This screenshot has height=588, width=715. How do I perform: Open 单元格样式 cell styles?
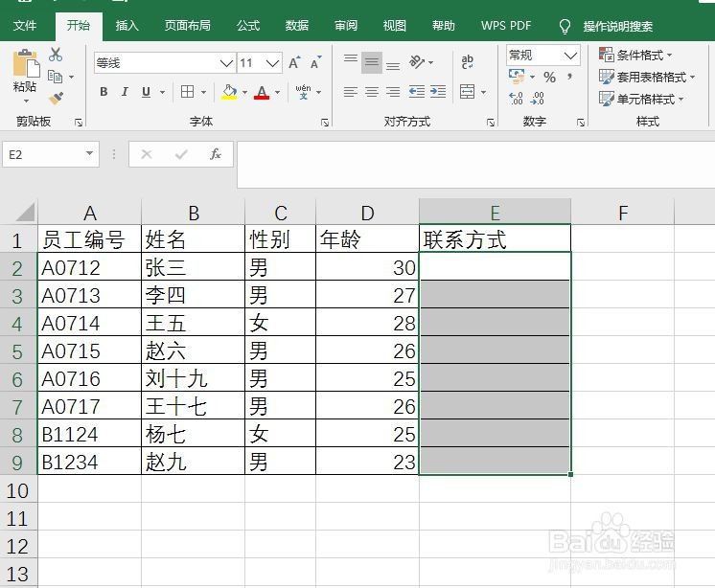click(x=641, y=99)
